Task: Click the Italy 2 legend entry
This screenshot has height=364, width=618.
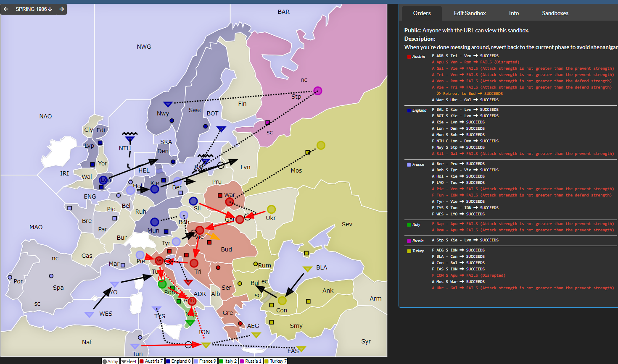Action: click(229, 361)
